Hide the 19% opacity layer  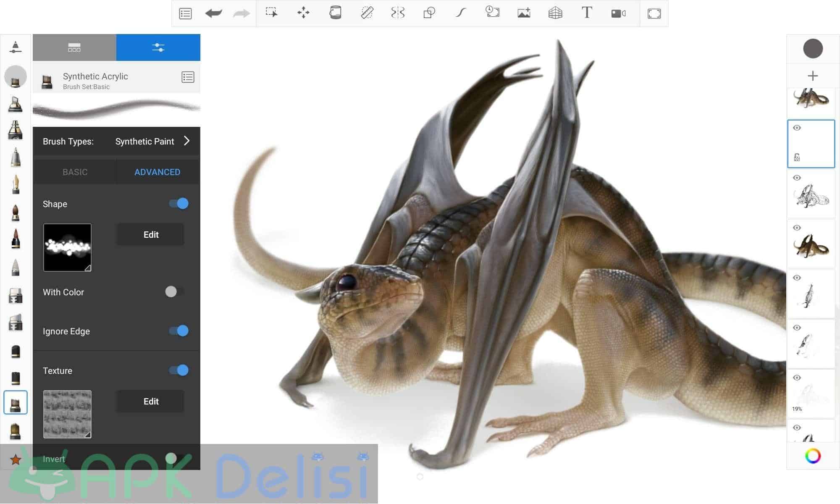click(797, 378)
